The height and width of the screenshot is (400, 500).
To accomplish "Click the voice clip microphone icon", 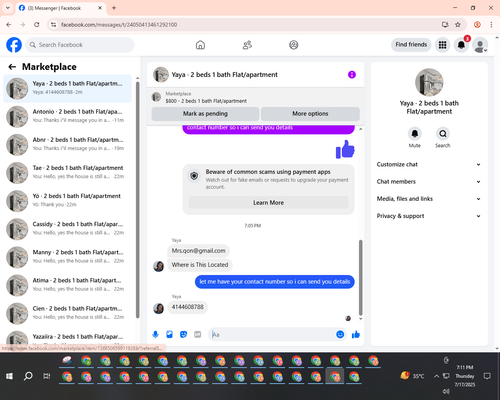I will click(155, 334).
